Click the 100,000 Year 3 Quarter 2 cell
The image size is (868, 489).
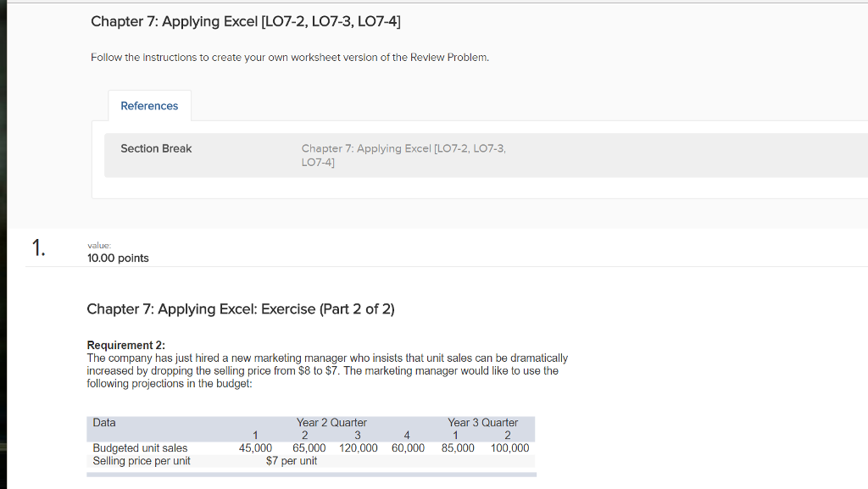tap(509, 447)
